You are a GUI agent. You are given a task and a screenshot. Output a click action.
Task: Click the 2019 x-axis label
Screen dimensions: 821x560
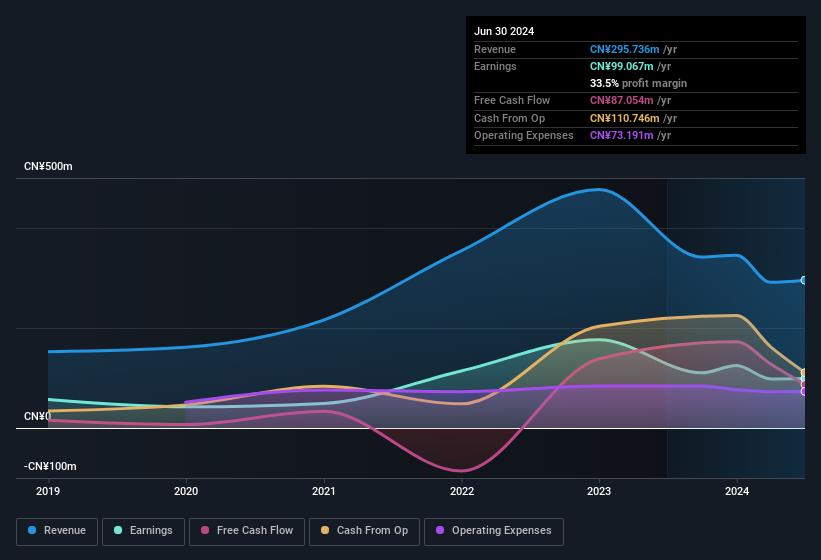[48, 491]
